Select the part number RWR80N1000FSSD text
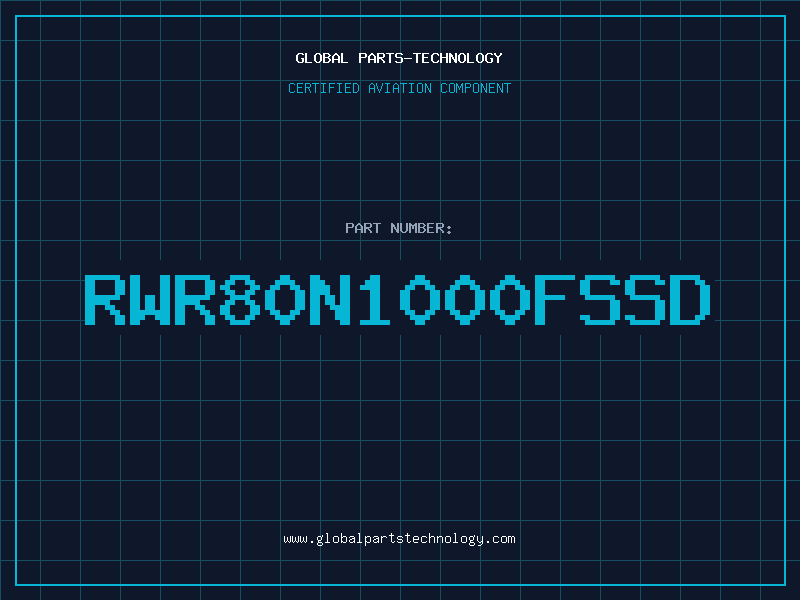 point(397,299)
